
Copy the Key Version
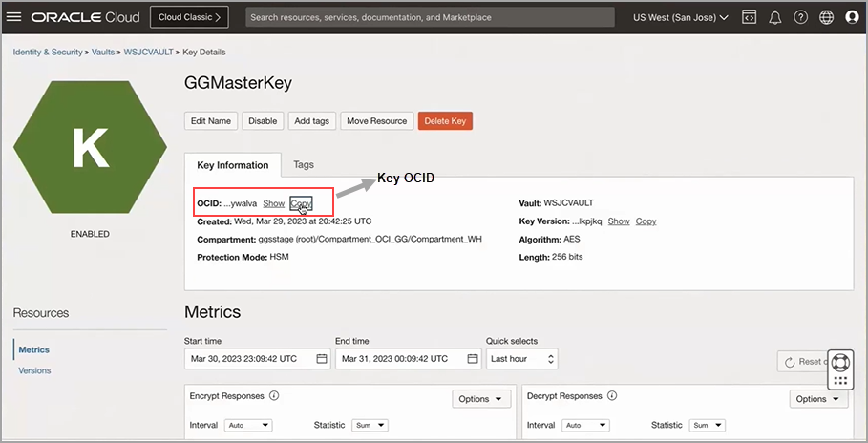coord(646,221)
